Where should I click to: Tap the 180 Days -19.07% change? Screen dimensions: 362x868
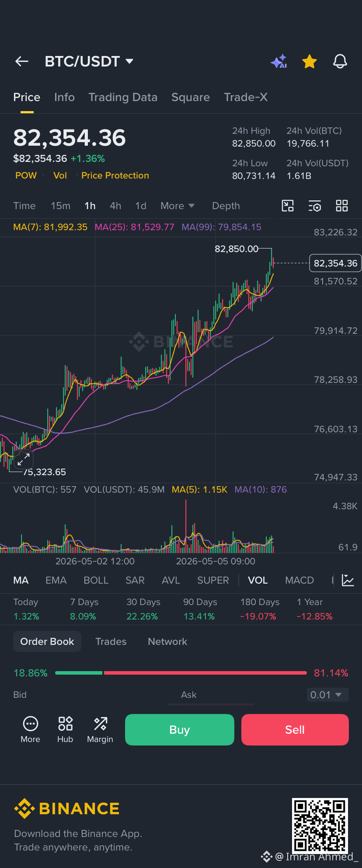(x=260, y=609)
